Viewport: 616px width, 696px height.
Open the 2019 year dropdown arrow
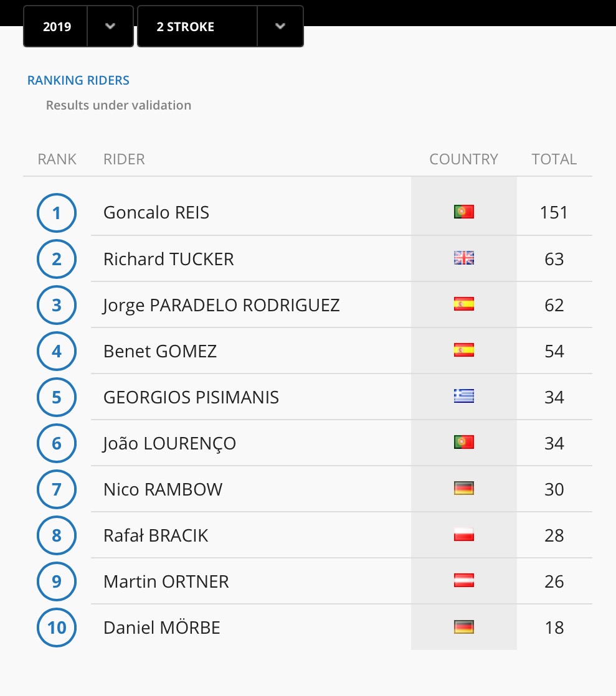(x=110, y=26)
